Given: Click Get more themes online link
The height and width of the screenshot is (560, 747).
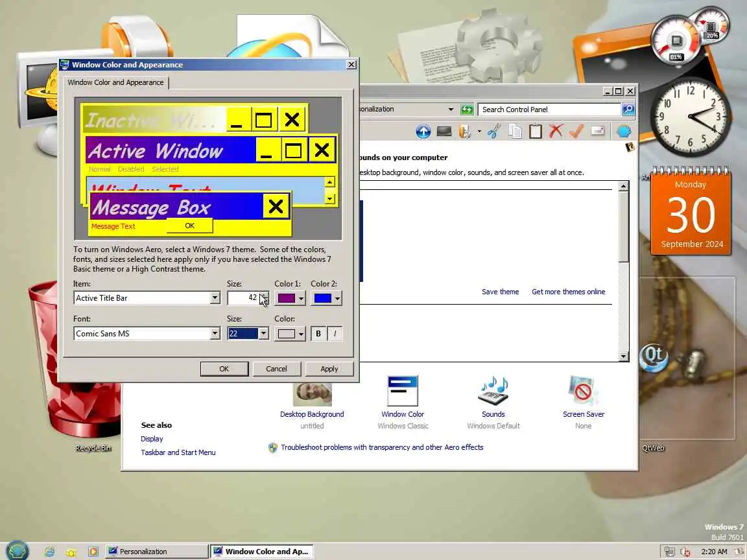Looking at the screenshot, I should (x=568, y=292).
